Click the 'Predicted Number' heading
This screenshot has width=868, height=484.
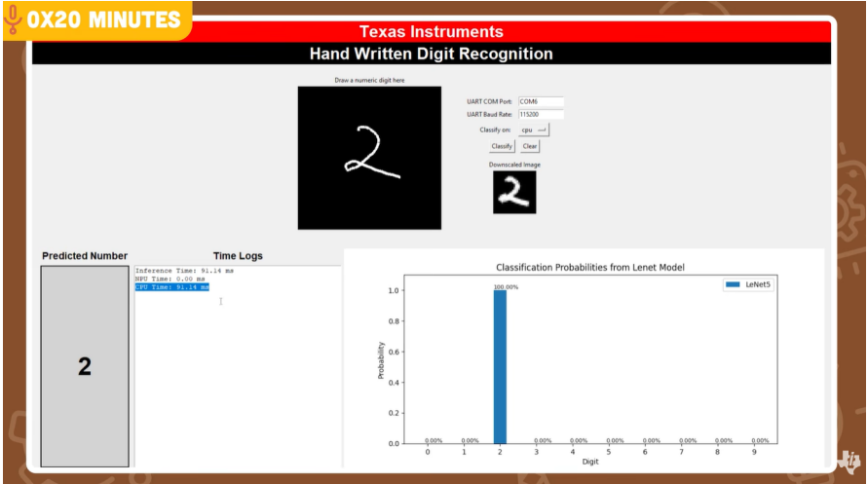(x=85, y=256)
